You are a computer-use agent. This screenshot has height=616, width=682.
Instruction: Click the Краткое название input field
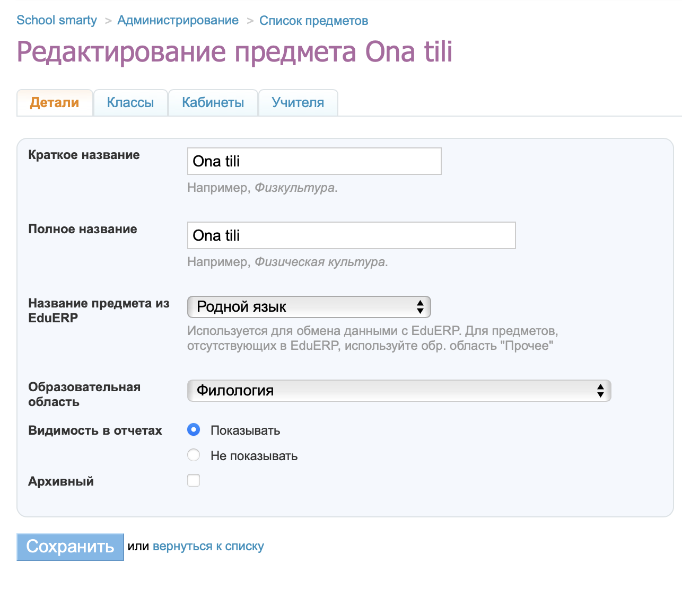(x=314, y=161)
